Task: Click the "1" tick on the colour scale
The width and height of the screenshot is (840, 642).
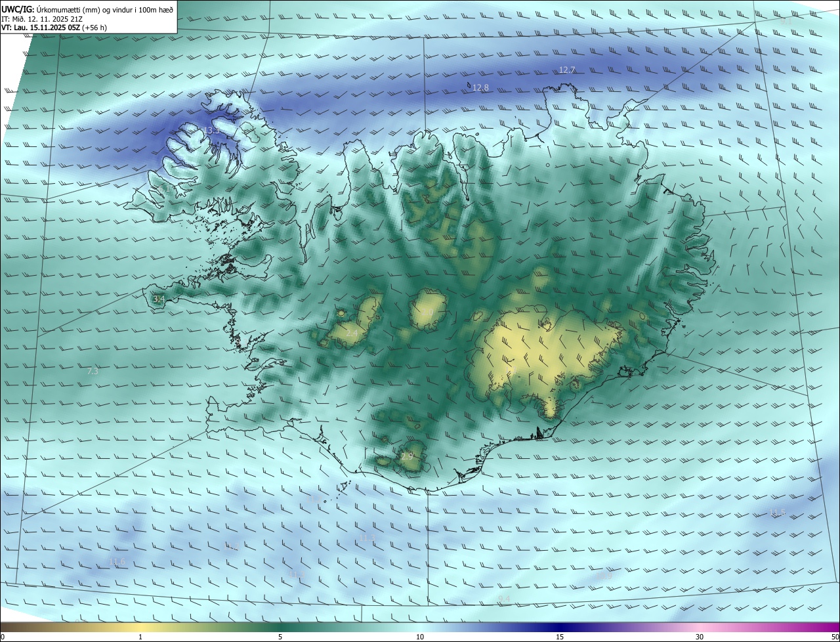Action: 140,637
